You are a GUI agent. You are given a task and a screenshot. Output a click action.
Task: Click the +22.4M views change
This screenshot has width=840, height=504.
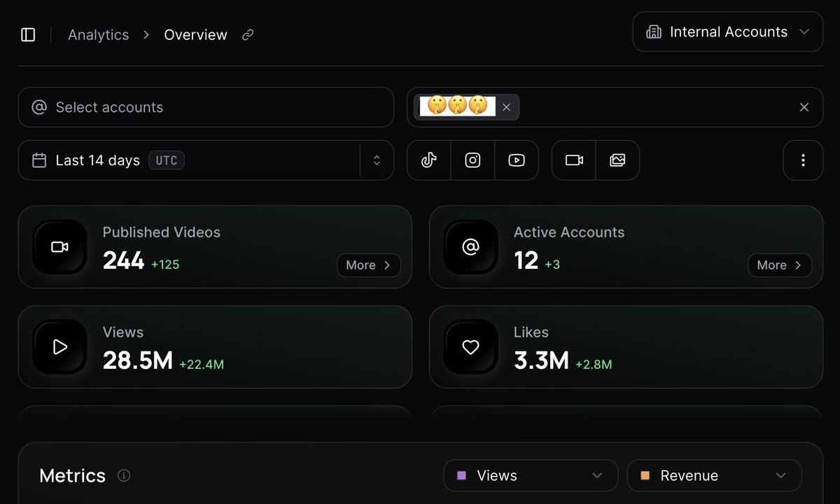coord(202,364)
